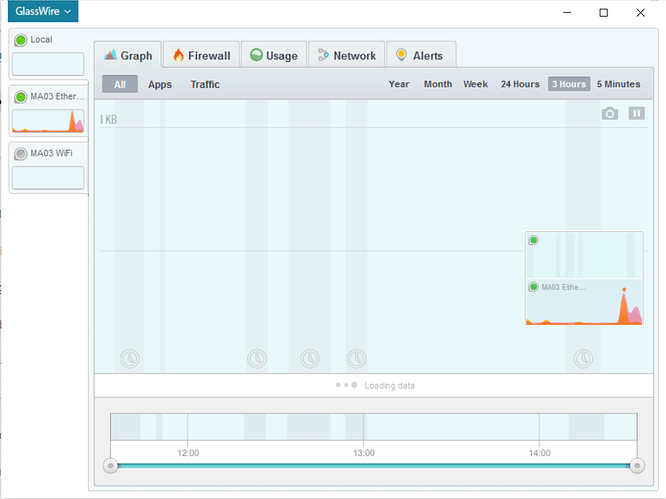666x499 pixels.
Task: Set time range to 5 Minutes
Action: pos(618,85)
